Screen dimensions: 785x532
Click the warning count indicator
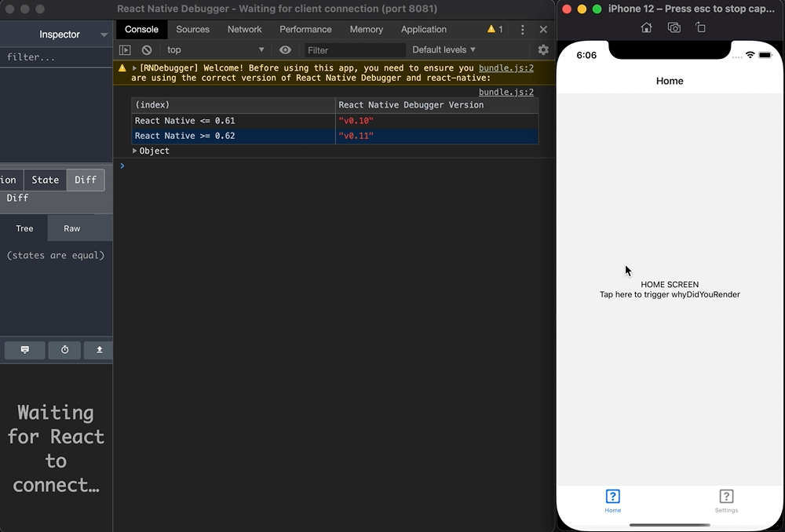point(495,30)
